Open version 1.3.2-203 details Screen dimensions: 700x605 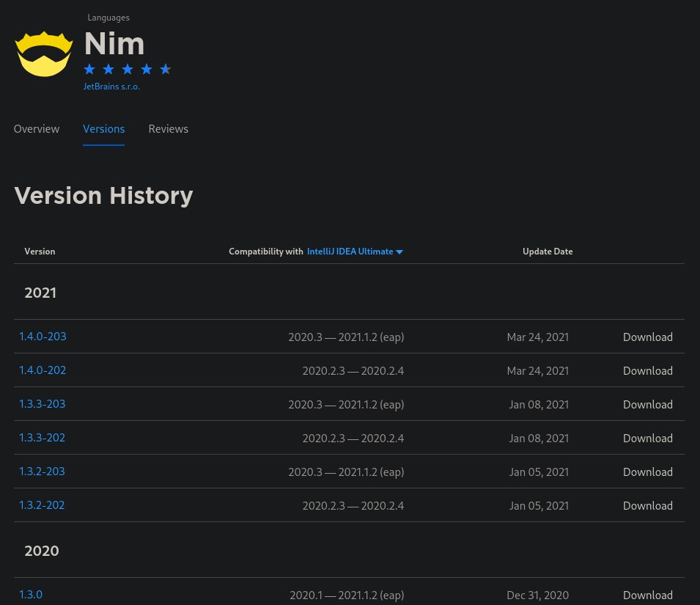[42, 472]
